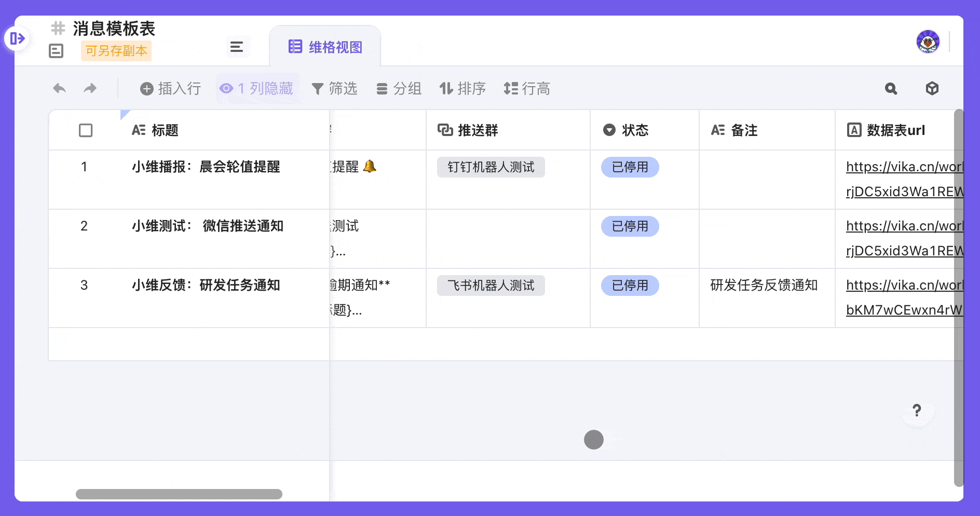The image size is (980, 516).
Task: Click row number 3
Action: [x=84, y=286]
